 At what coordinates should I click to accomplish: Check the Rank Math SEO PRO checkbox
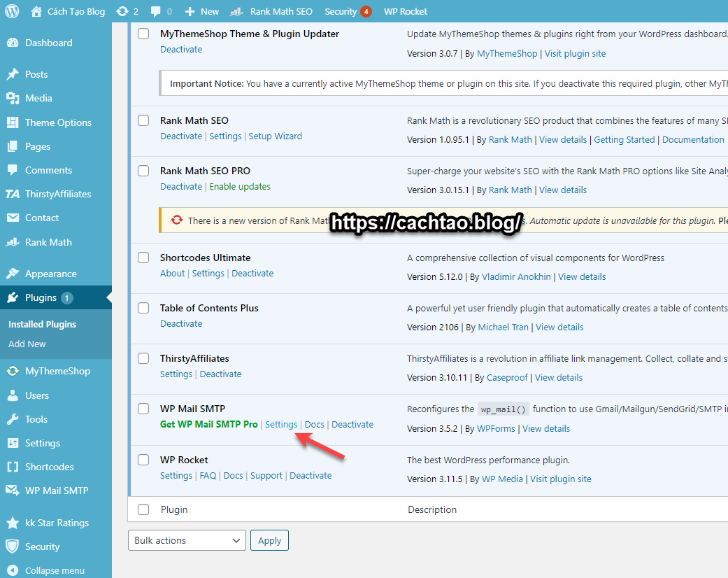143,171
